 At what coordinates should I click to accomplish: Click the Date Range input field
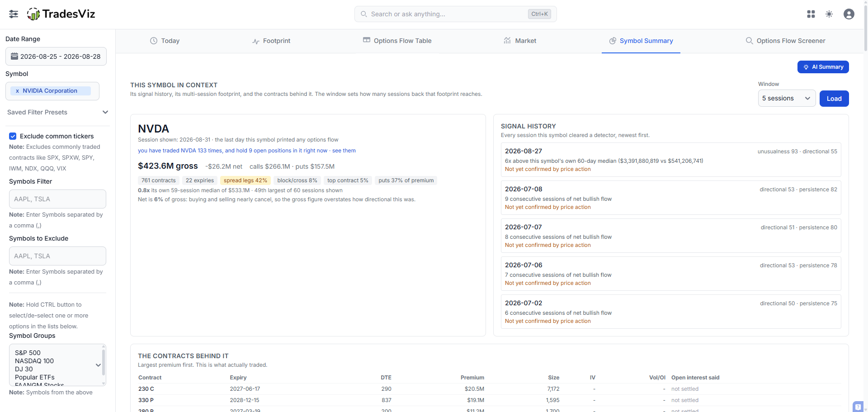56,57
